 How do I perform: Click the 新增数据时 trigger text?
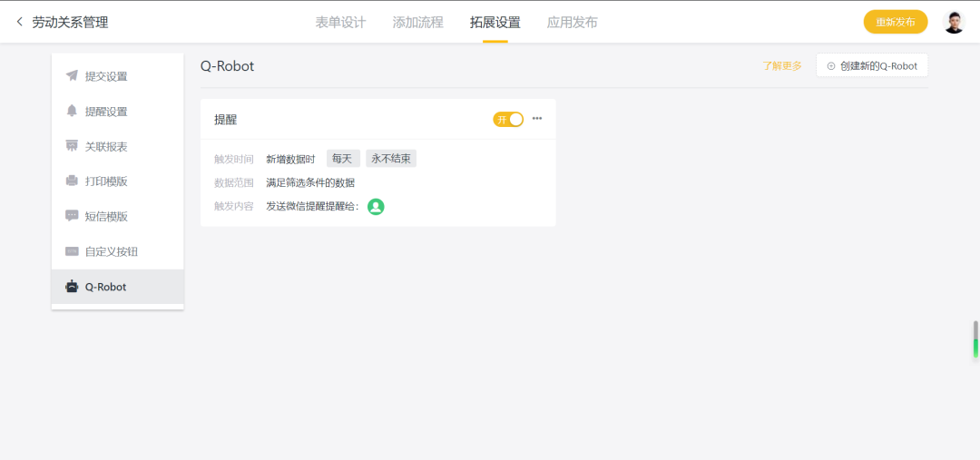tap(290, 159)
